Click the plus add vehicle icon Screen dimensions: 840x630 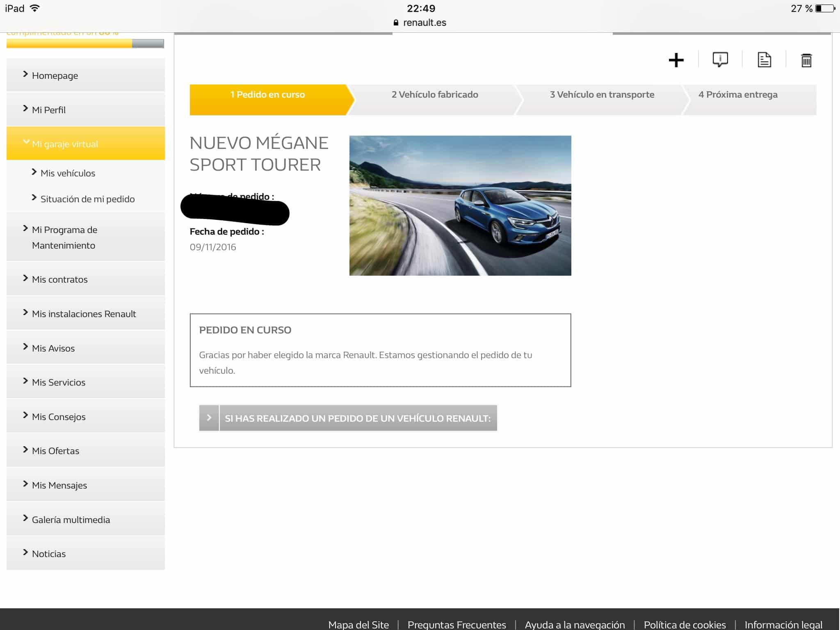tap(676, 60)
